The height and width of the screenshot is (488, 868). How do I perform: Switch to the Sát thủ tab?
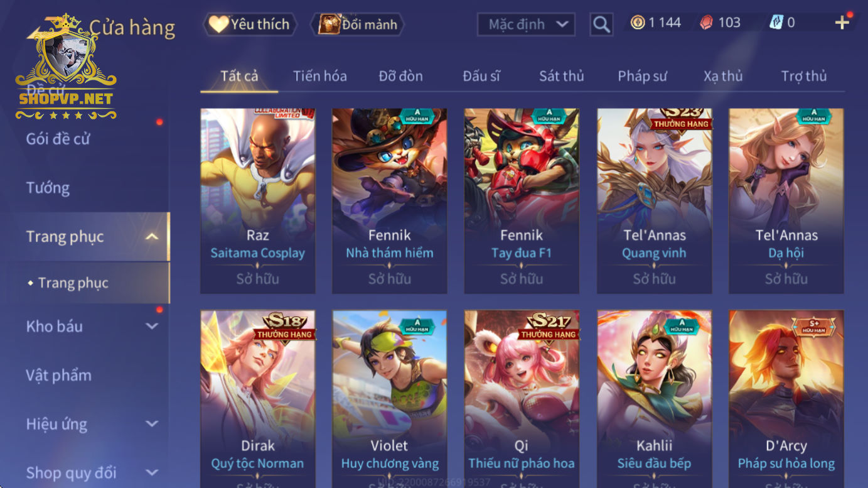tap(561, 76)
